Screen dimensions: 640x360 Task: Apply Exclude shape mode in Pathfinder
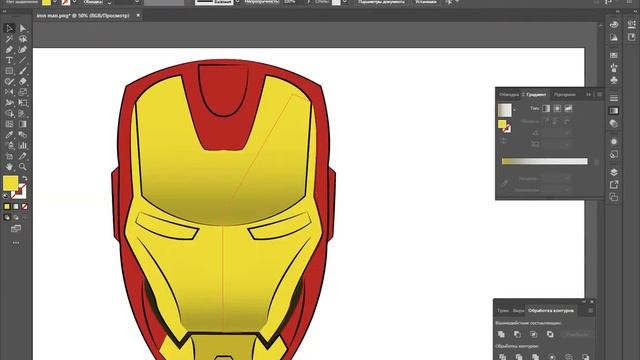pyautogui.click(x=550, y=334)
